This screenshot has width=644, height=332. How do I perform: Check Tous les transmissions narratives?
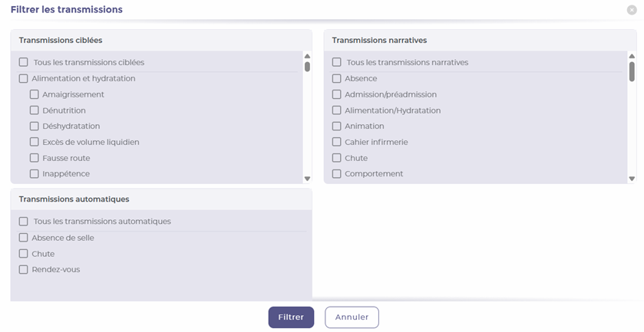(x=336, y=62)
